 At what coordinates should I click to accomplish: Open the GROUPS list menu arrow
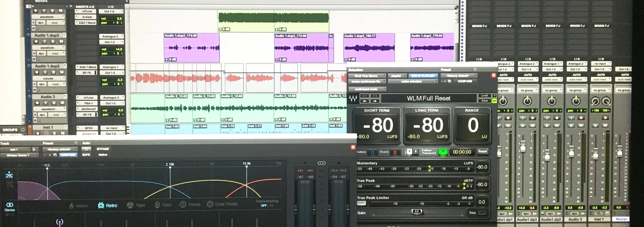pos(23,130)
